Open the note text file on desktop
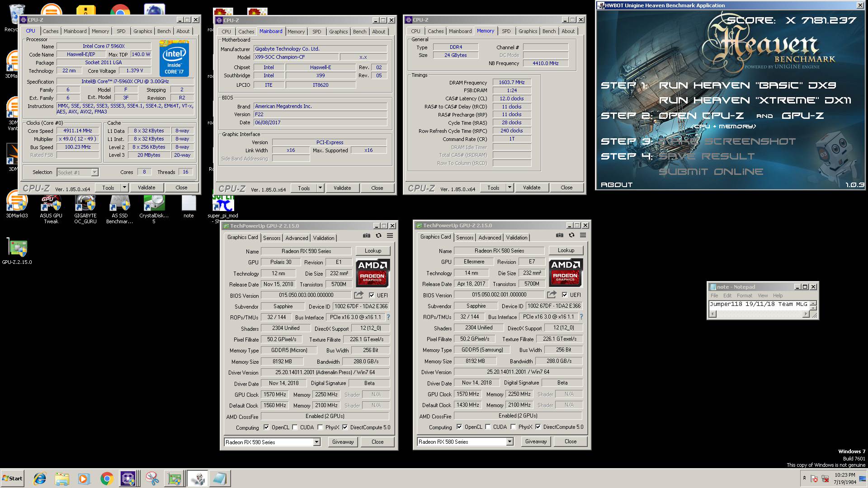This screenshot has height=488, width=868. click(189, 206)
